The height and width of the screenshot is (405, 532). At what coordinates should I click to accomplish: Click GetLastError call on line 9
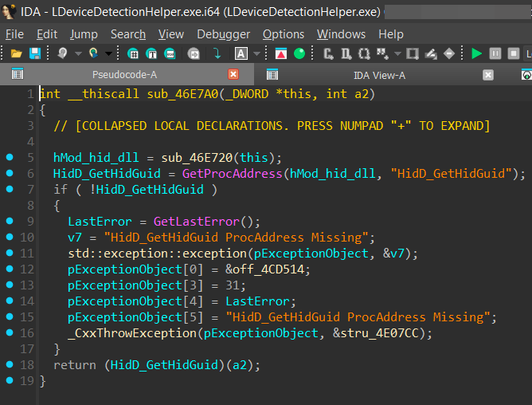(x=197, y=222)
